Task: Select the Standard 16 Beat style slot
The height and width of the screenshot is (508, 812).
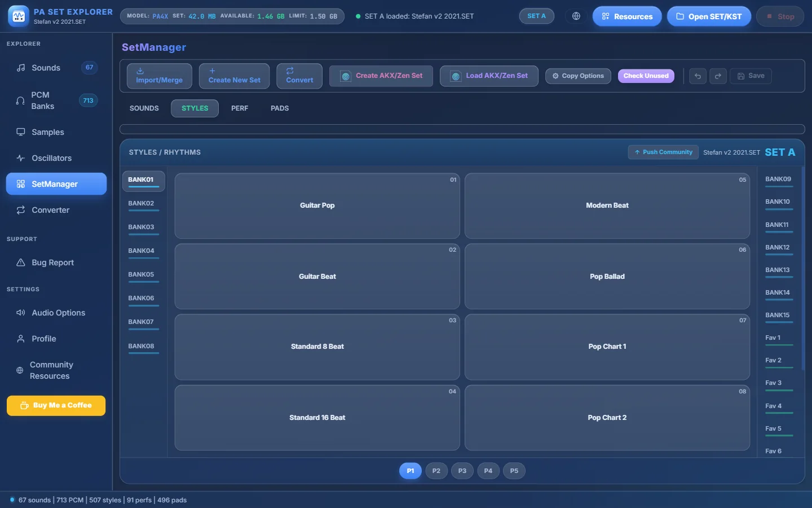Action: coord(317,418)
